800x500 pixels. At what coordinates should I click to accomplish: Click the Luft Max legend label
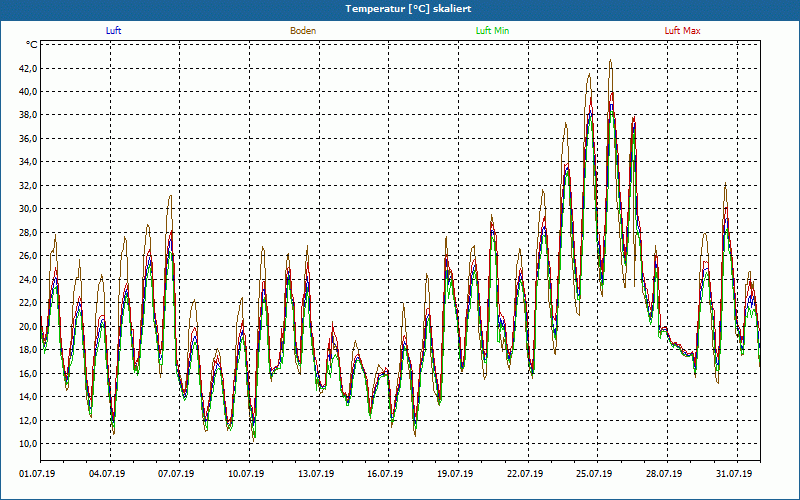pyautogui.click(x=682, y=31)
